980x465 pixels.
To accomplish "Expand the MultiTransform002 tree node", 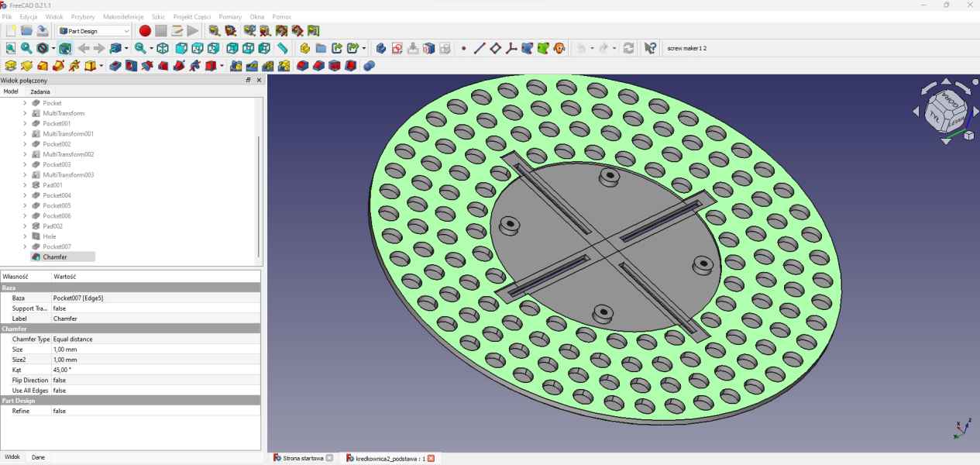I will click(x=25, y=154).
